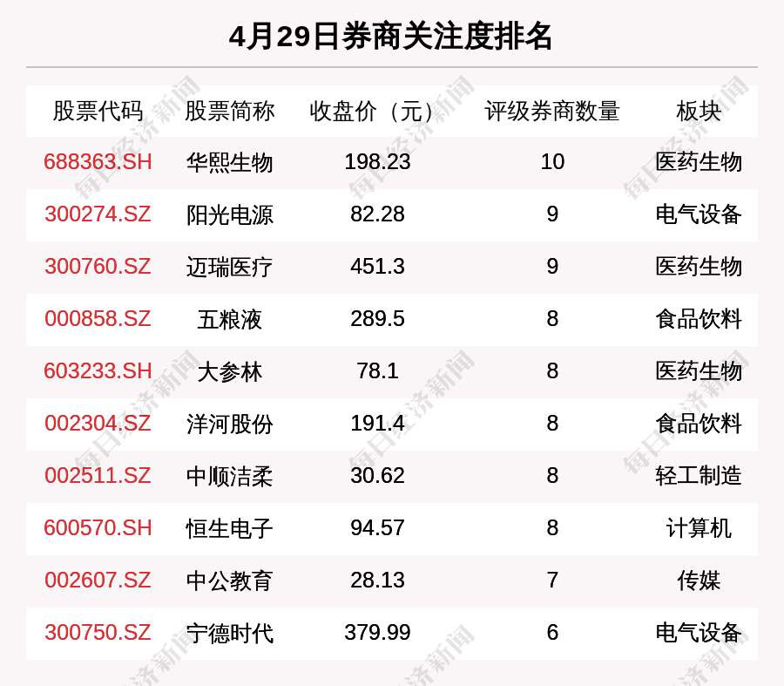Select 电气设备 sector in the 宁德时代 row
This screenshot has width=784, height=686.
point(699,634)
